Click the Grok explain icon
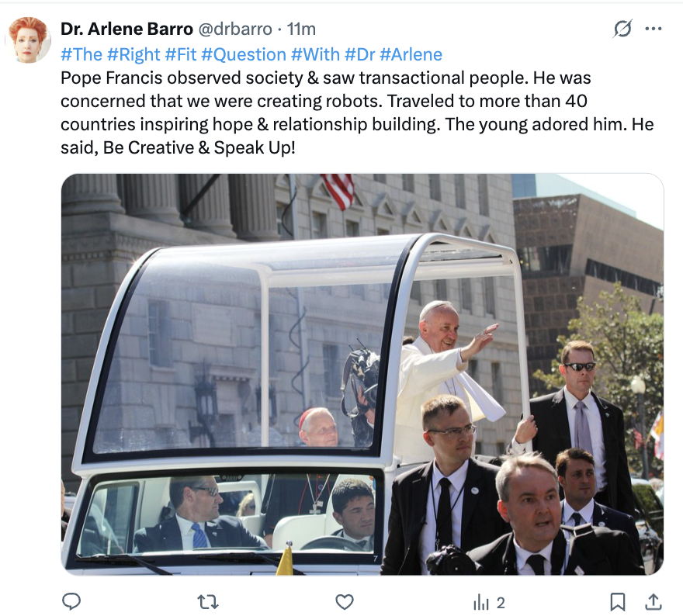This screenshot has width=683, height=616. pos(622,29)
